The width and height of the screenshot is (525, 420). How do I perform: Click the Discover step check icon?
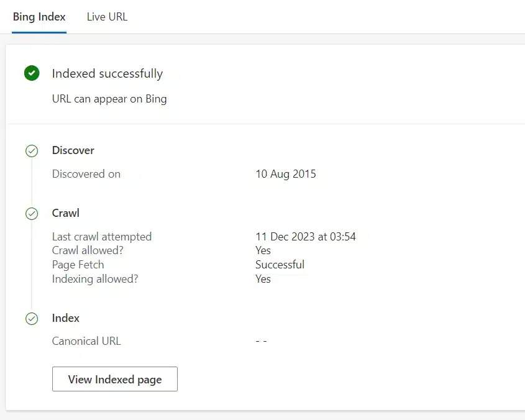pyautogui.click(x=32, y=151)
